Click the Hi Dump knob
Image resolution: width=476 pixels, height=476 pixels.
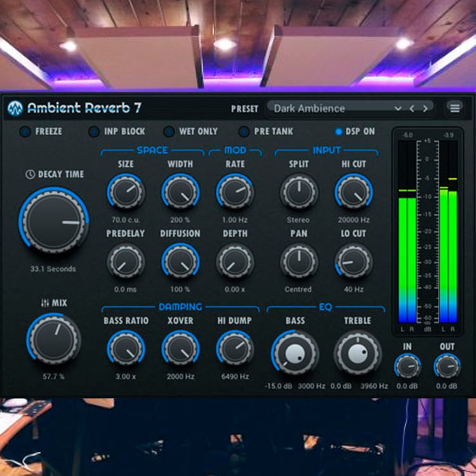(235, 348)
